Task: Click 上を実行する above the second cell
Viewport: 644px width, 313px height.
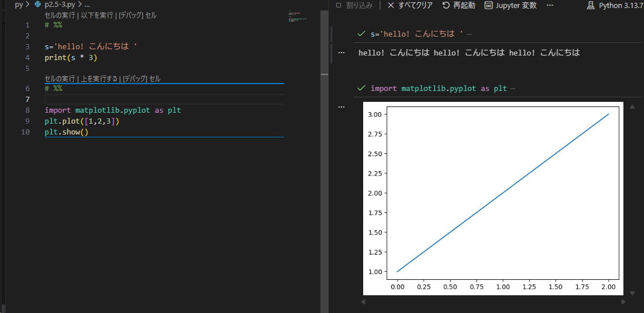Action: point(99,78)
